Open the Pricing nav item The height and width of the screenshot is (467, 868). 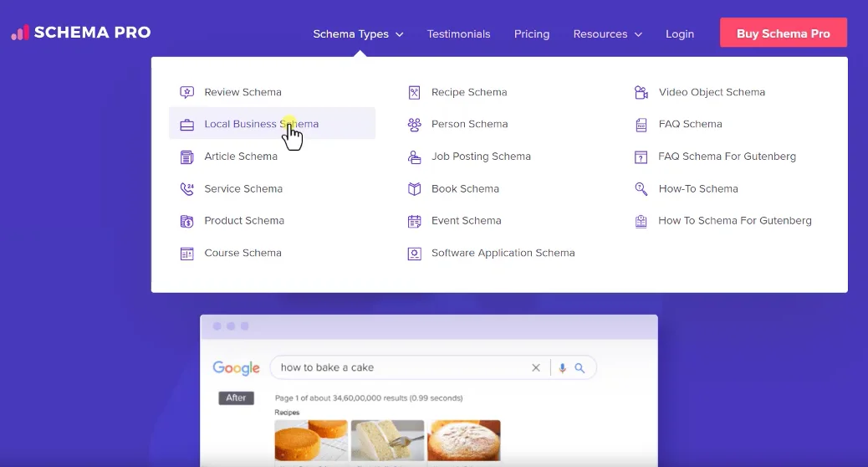(x=532, y=33)
